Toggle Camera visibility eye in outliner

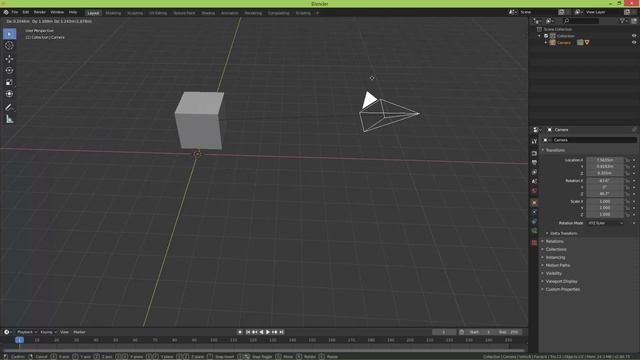pos(634,42)
